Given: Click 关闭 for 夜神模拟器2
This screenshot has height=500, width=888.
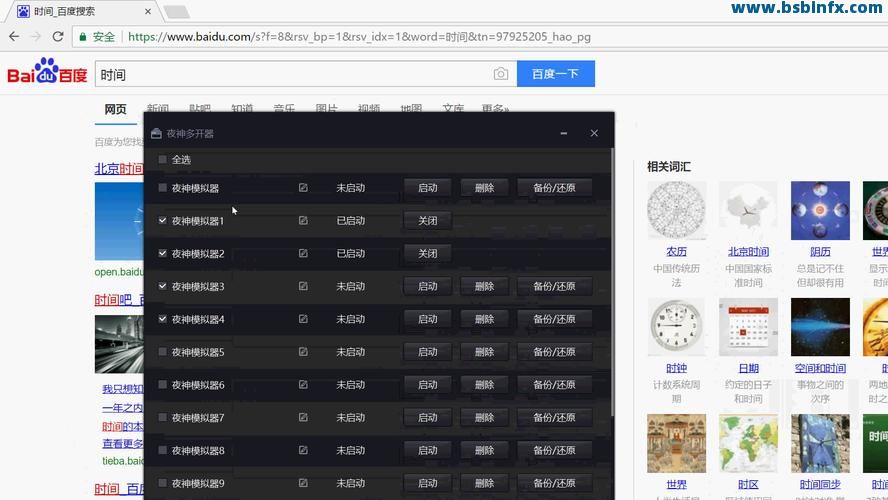Looking at the screenshot, I should [x=428, y=253].
